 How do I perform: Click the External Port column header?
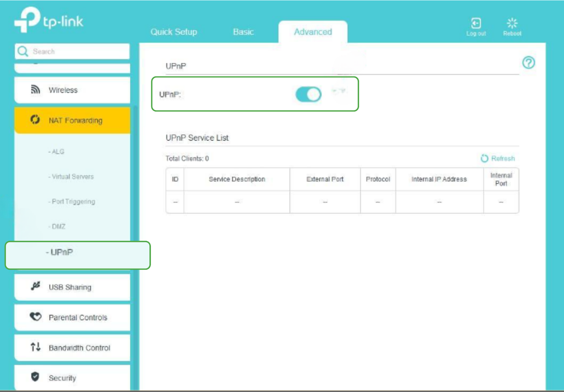tap(325, 179)
